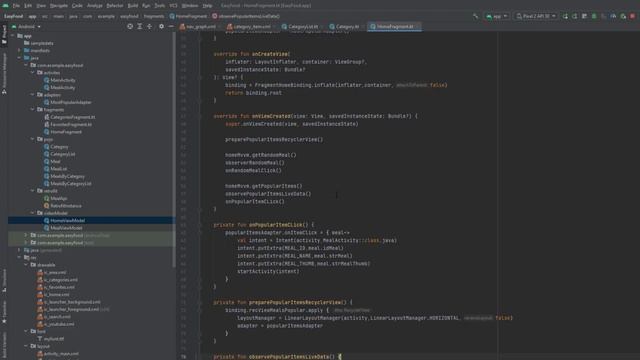Open CategoryList class in project tree
Image resolution: width=640 pixels, height=360 pixels.
pyautogui.click(x=60, y=154)
